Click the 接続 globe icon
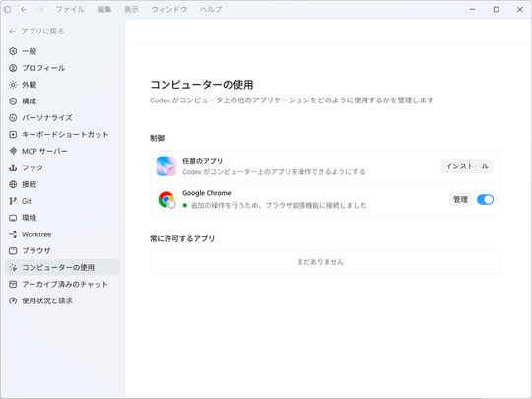532x399 pixels. coord(13,184)
